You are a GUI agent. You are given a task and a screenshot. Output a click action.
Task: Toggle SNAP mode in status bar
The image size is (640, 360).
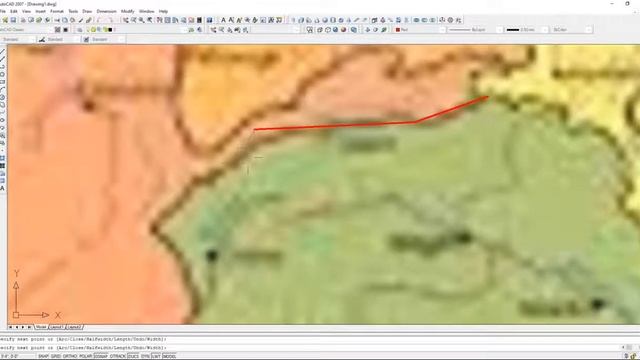43,356
